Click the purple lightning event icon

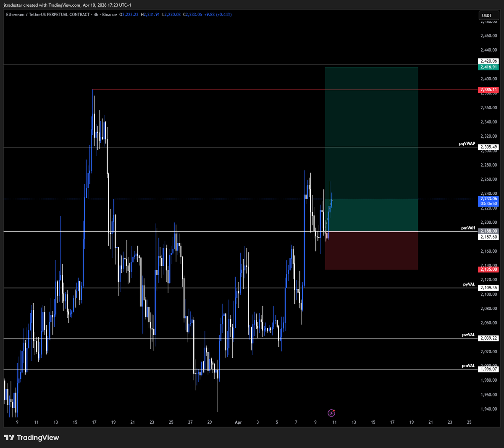tap(331, 413)
